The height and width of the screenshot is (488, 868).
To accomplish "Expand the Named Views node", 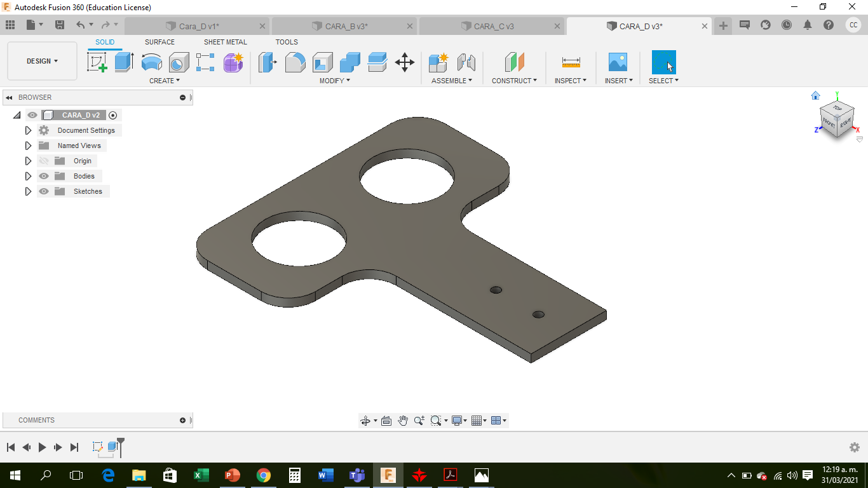I will (x=28, y=146).
